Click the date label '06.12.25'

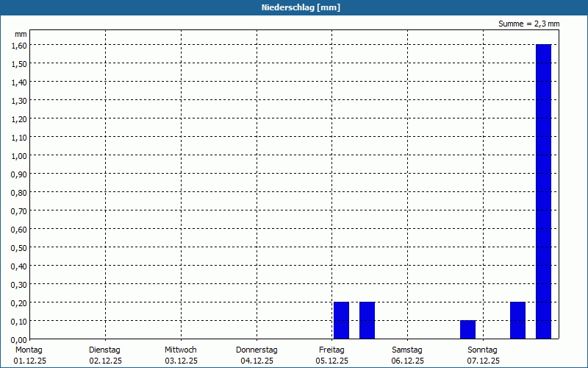(x=408, y=361)
